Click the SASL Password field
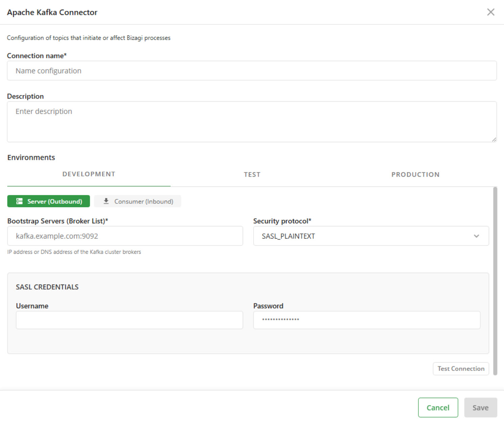Screen dimensions: 504x423 tap(367, 320)
